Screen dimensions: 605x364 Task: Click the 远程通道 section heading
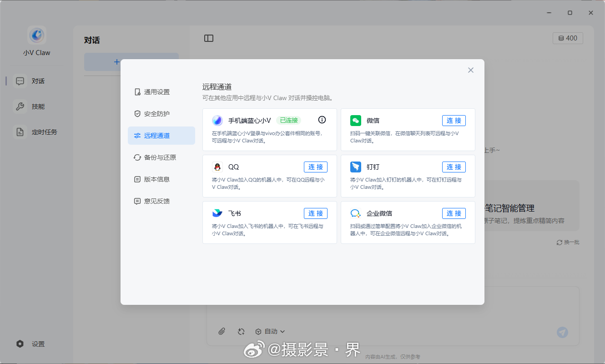tap(217, 87)
